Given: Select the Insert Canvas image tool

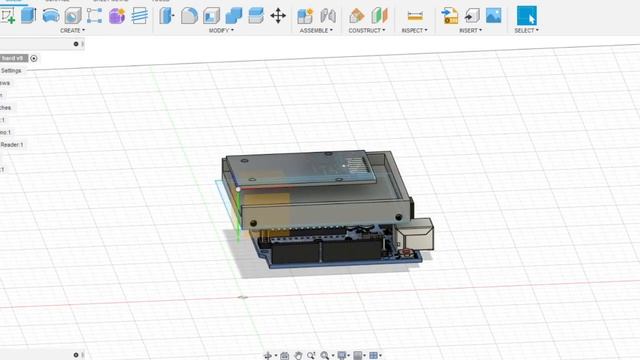Looking at the screenshot, I should pos(493,16).
